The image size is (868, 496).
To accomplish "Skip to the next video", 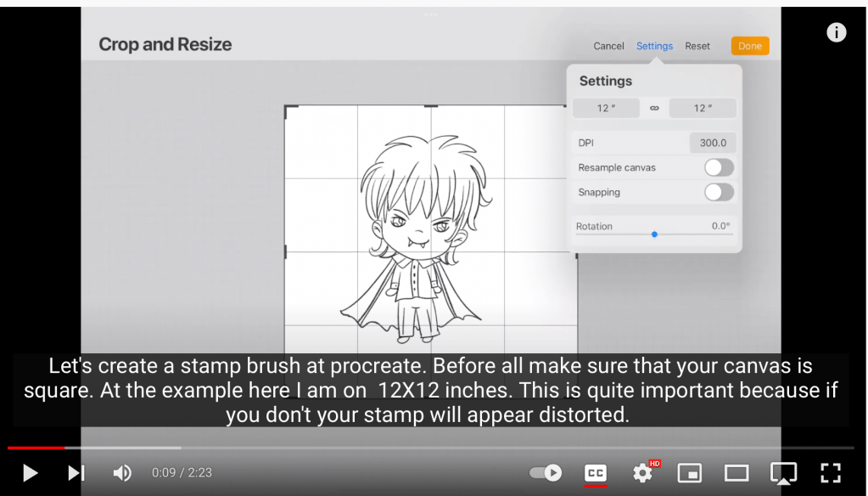I will [76, 473].
